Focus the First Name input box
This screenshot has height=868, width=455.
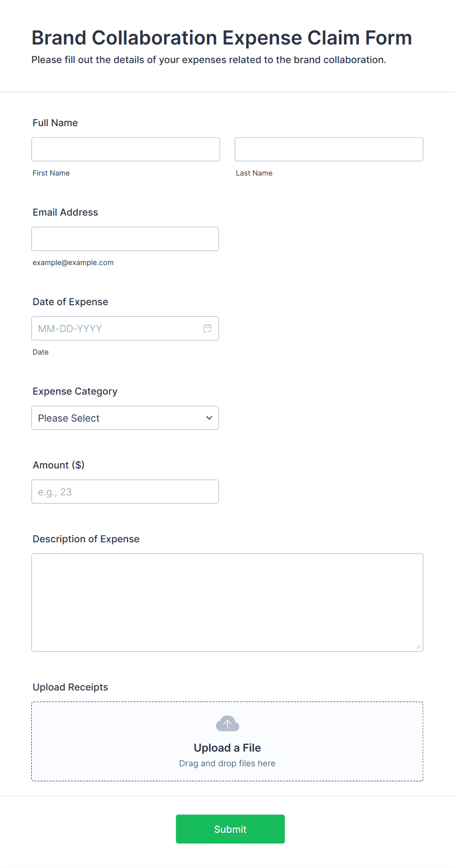click(126, 149)
